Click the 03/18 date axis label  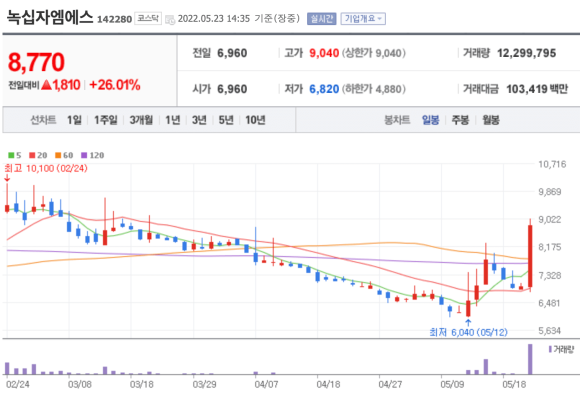pos(142,385)
